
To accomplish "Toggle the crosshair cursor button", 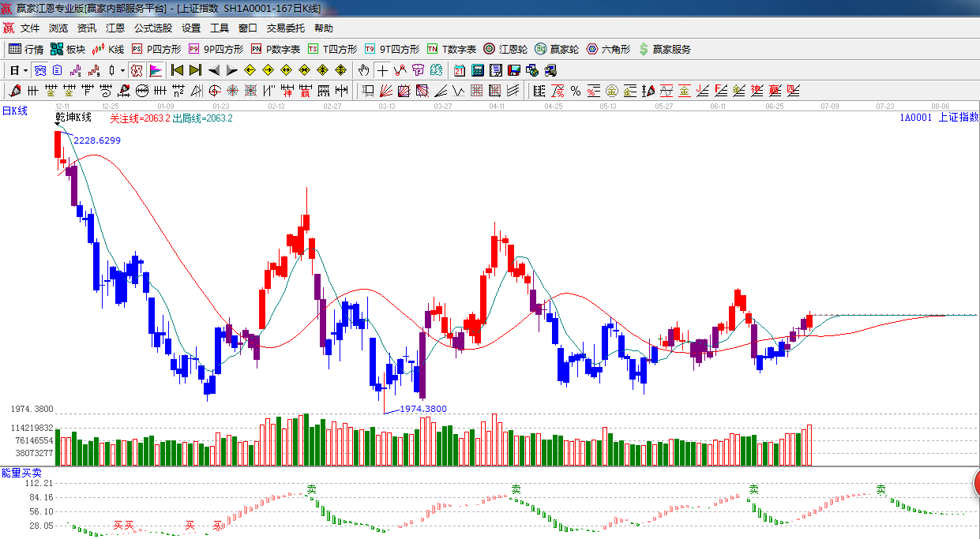I will [382, 70].
